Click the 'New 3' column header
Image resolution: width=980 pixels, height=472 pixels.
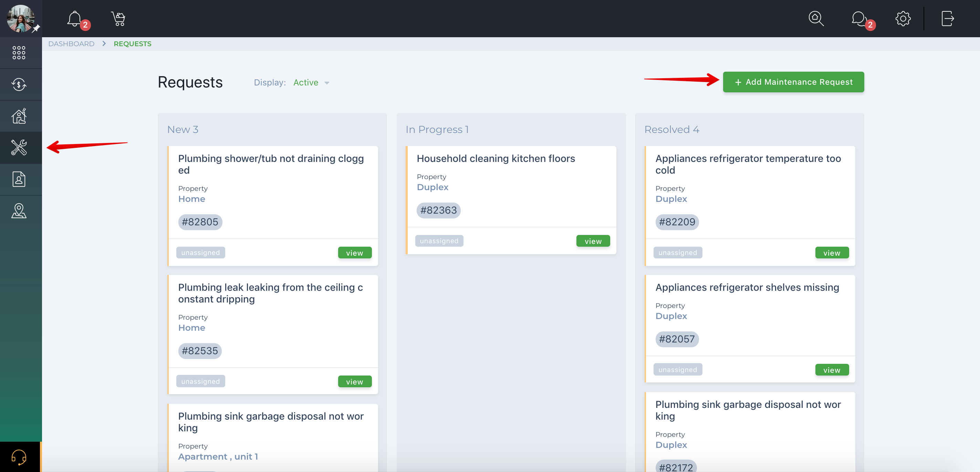click(183, 130)
